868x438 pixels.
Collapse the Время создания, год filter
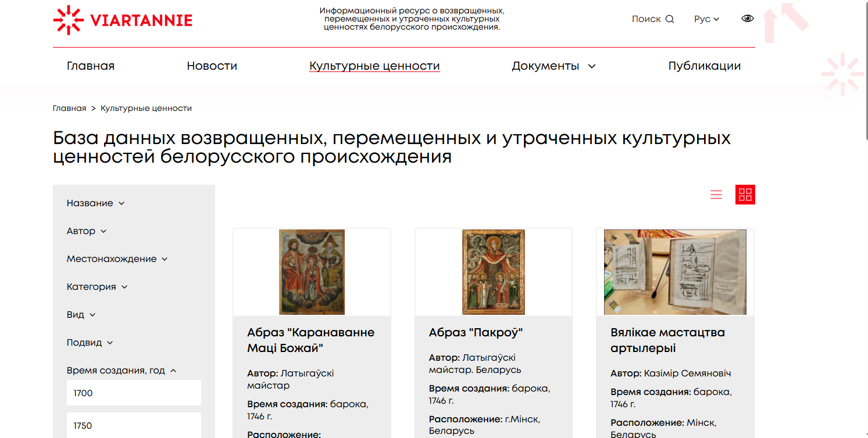(122, 371)
